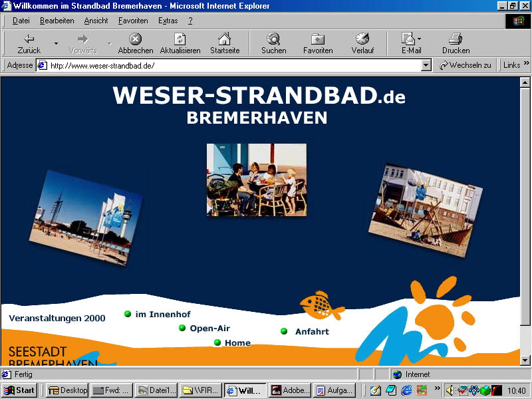
Task: Click the pencil-and-desktop quick launch icon
Action: (x=376, y=390)
